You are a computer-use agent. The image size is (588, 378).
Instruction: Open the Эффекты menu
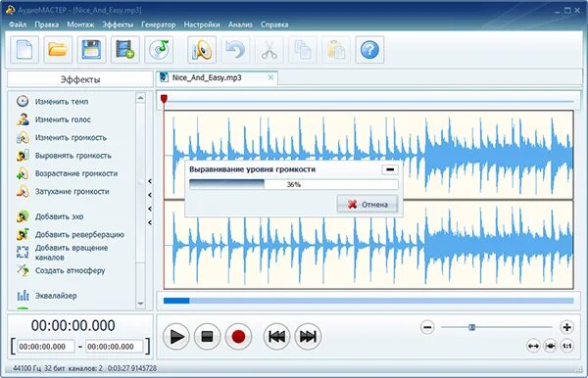pos(118,24)
